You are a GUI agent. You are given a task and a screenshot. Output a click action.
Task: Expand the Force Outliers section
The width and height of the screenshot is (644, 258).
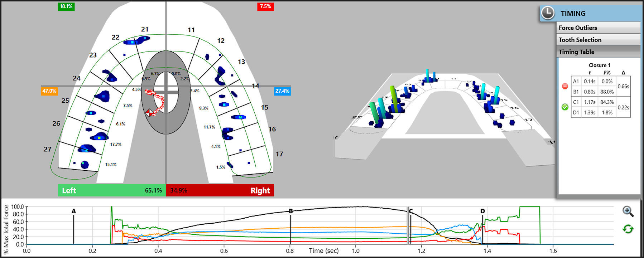coord(599,28)
